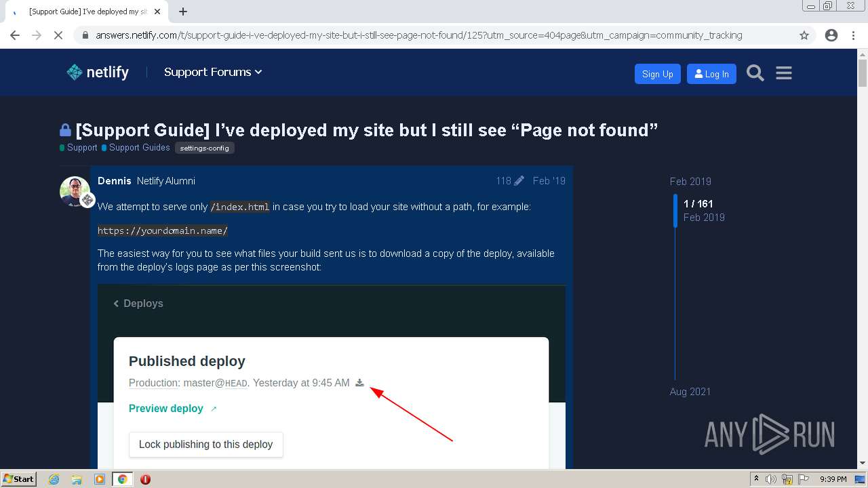Image resolution: width=868 pixels, height=488 pixels.
Task: Click the address bar URL
Action: point(418,35)
